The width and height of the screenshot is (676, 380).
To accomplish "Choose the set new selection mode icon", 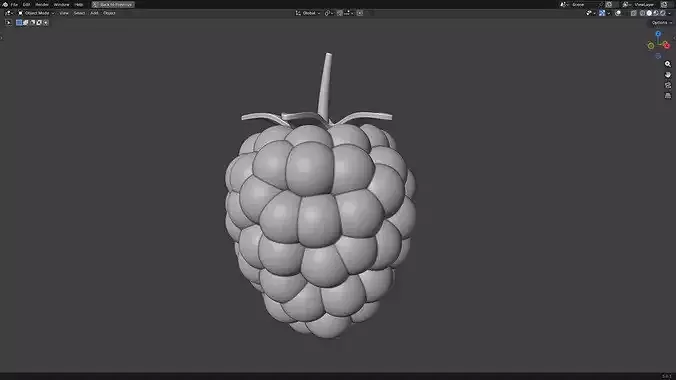I will pos(19,22).
